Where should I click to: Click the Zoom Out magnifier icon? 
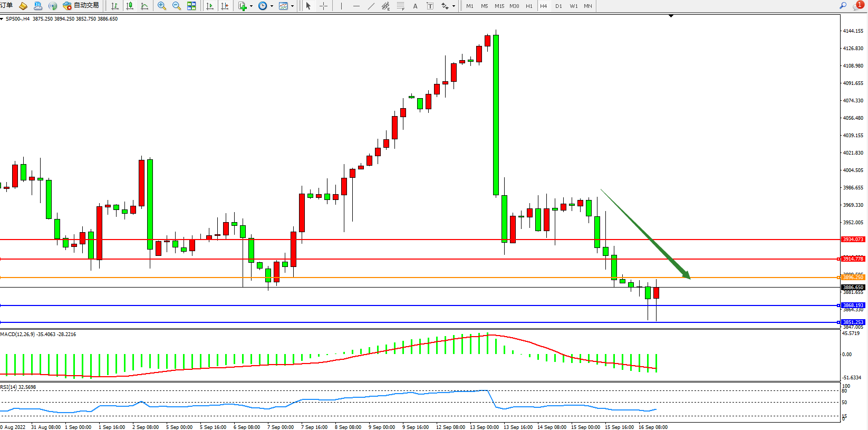pyautogui.click(x=177, y=6)
